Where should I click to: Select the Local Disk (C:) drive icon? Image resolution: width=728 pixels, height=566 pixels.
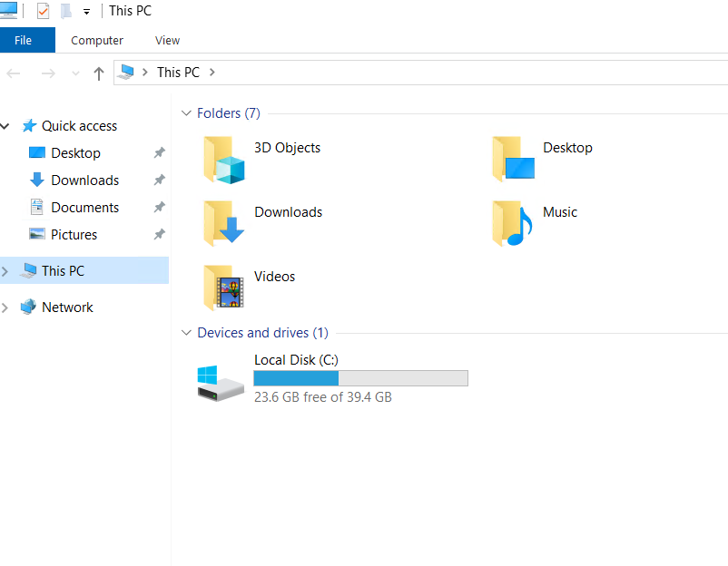(x=221, y=381)
